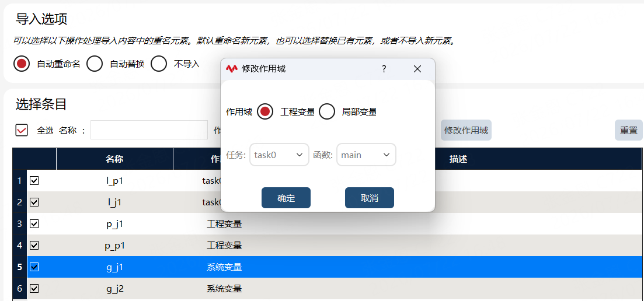Select row number 5 header
The width and height of the screenshot is (644, 301).
pyautogui.click(x=20, y=267)
